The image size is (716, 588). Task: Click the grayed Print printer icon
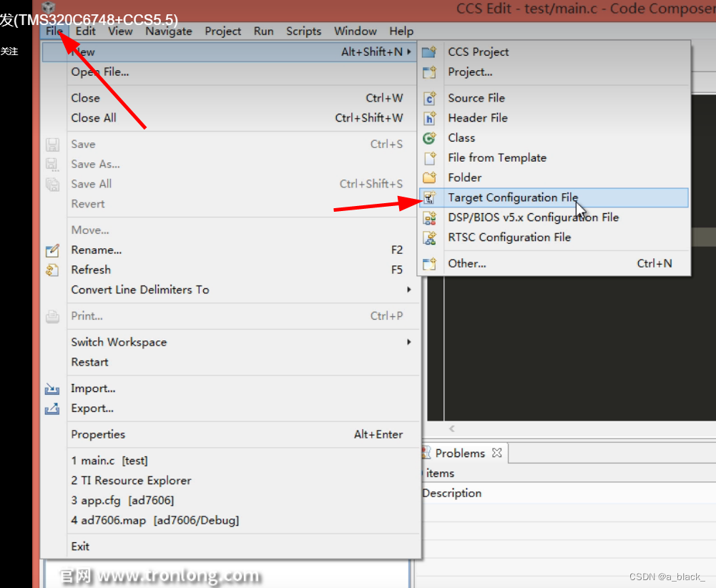[x=52, y=316]
